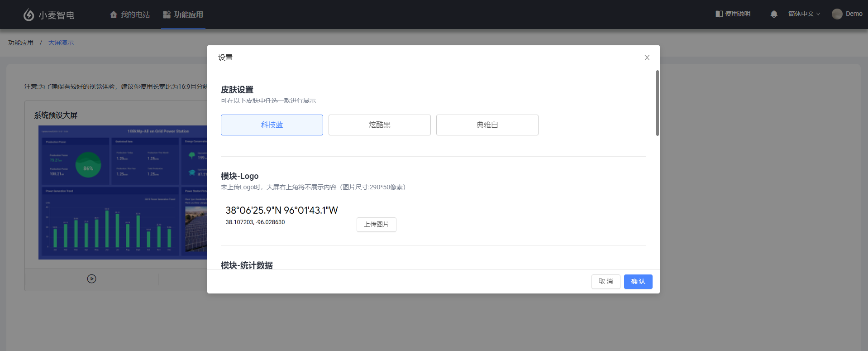Viewport: 868px width, 351px height.
Task: Close the 设置 dialog with X
Action: (647, 58)
